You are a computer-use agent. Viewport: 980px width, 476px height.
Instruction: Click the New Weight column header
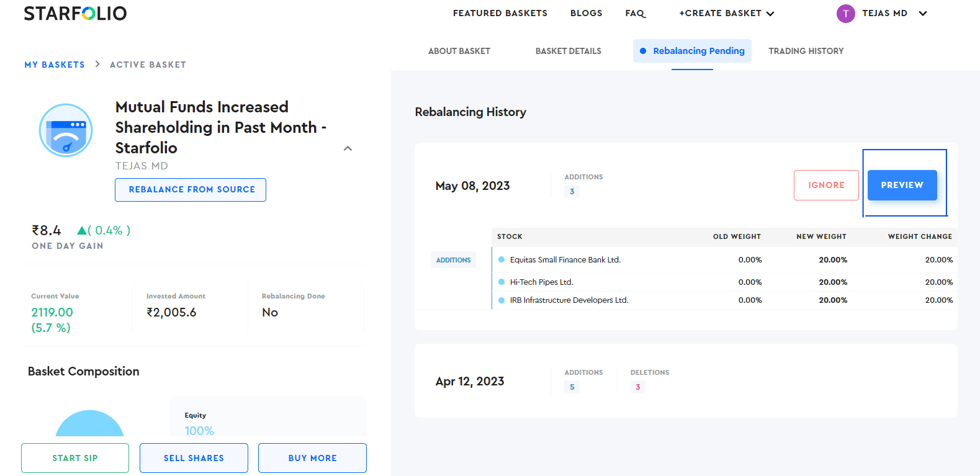pos(821,236)
